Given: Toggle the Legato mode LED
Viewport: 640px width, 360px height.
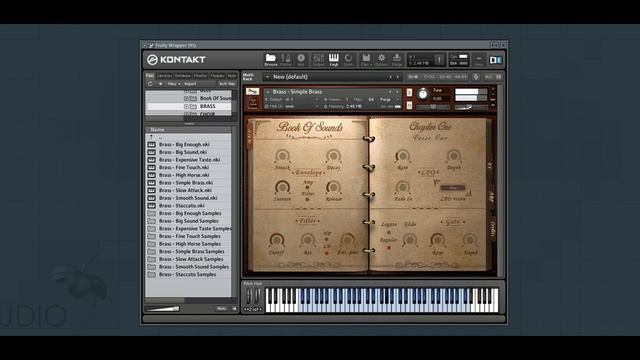Looking at the screenshot, I should pyautogui.click(x=389, y=232).
